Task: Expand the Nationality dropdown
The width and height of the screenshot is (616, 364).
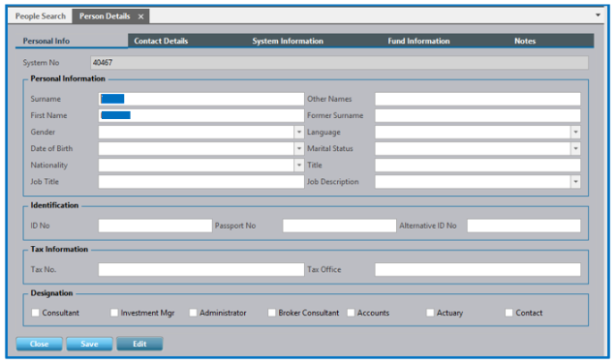Action: tap(299, 165)
